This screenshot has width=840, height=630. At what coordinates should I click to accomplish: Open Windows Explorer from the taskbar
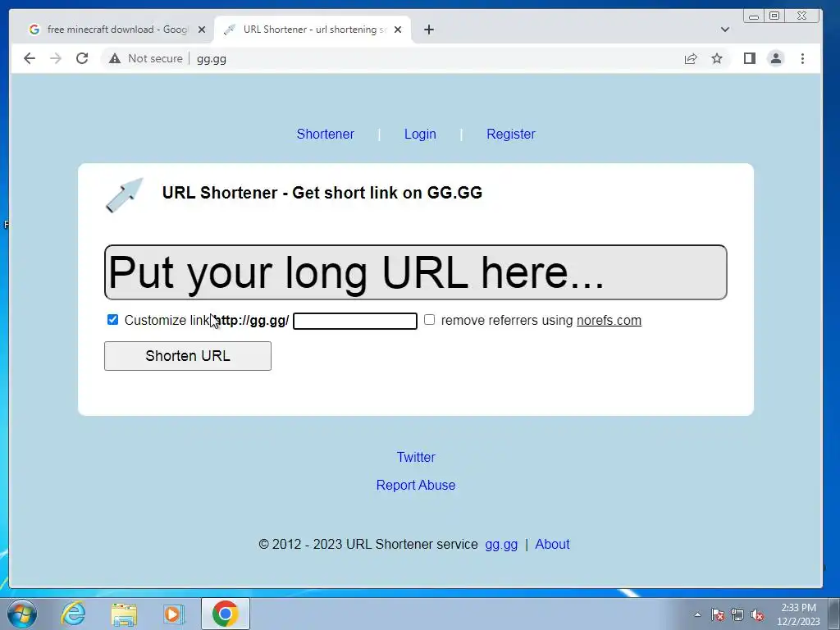click(124, 614)
